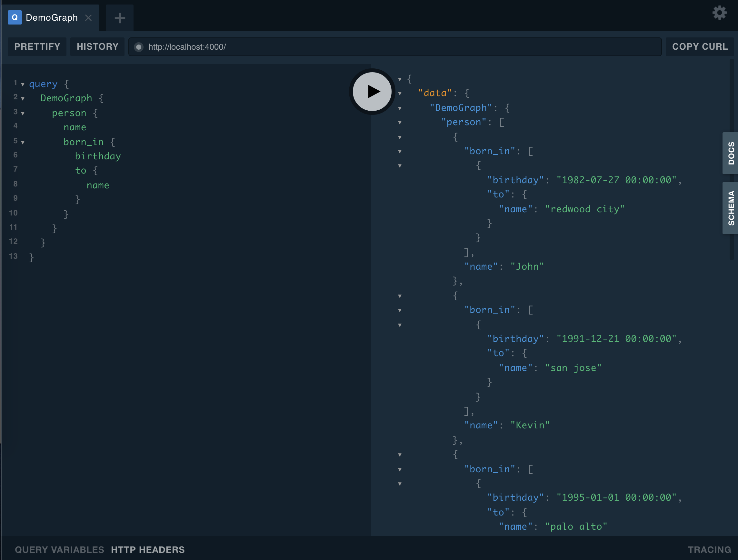Collapse the "data" object in response

point(400,94)
